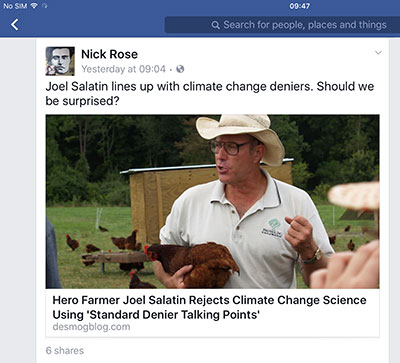Click the cowboy hat in the article image
This screenshot has width=400, height=363.
click(240, 135)
